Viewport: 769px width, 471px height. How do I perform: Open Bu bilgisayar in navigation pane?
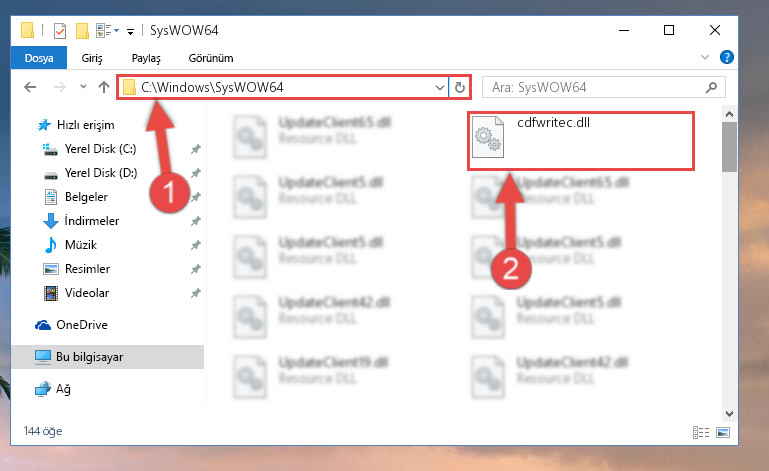(108, 357)
